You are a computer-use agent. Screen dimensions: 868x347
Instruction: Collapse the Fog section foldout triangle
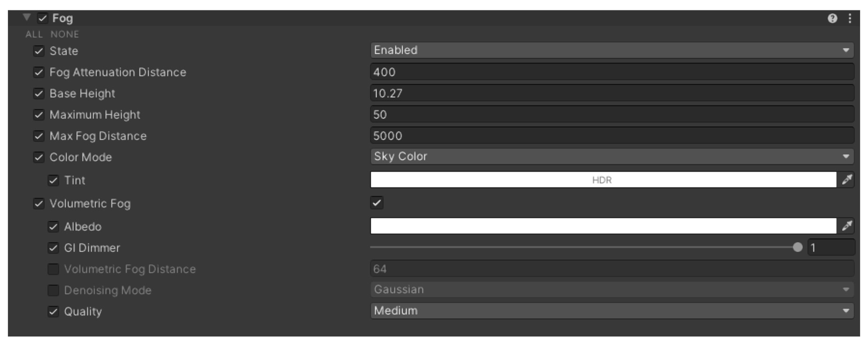[x=27, y=18]
